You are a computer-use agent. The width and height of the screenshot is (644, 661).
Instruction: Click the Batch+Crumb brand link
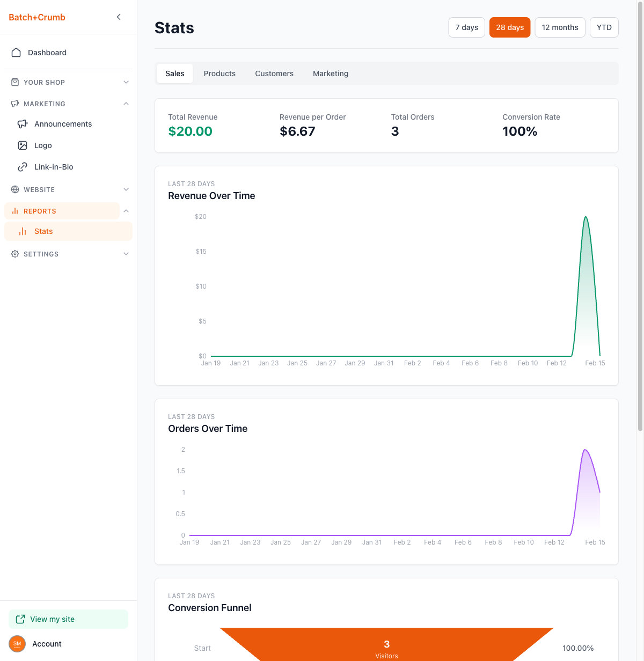(37, 17)
